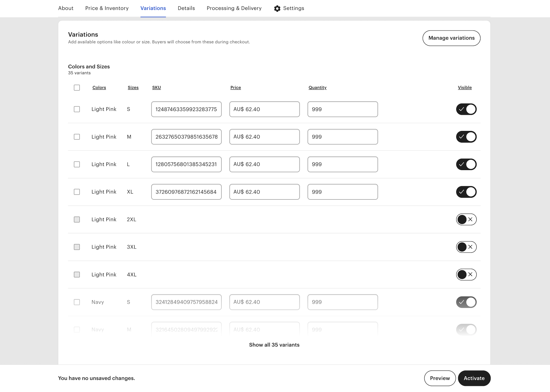This screenshot has width=550, height=392.
Task: Sort by the Colors column header
Action: (x=99, y=87)
